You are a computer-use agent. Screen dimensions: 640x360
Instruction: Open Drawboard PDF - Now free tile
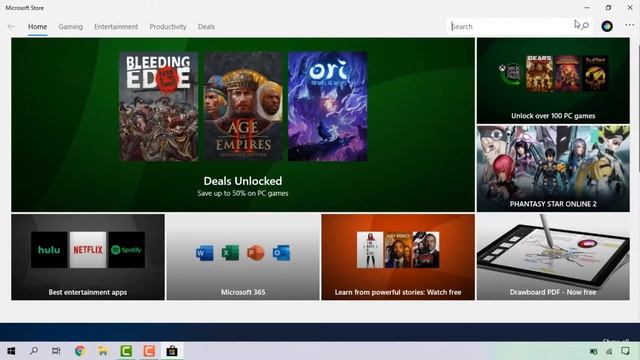(x=553, y=257)
